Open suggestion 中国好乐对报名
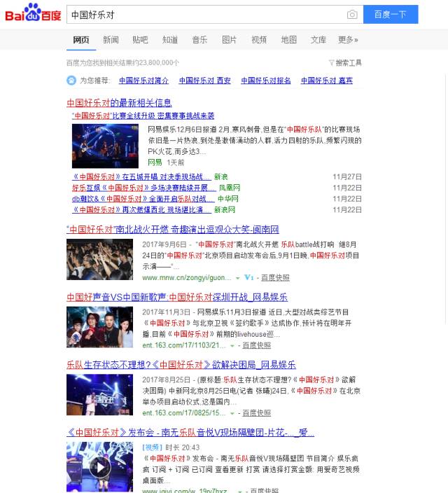The height and width of the screenshot is (493, 448). pyautogui.click(x=266, y=81)
